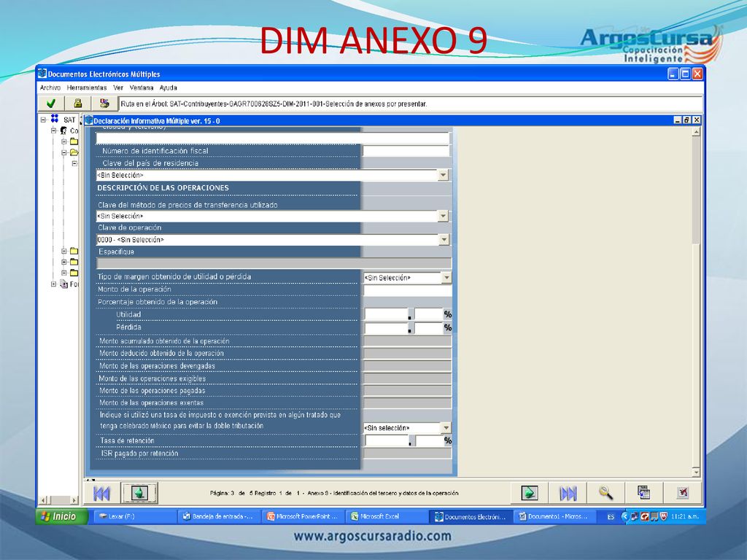This screenshot has width=747, height=560.
Task: Go to first record with double-left arrow
Action: pyautogui.click(x=101, y=494)
